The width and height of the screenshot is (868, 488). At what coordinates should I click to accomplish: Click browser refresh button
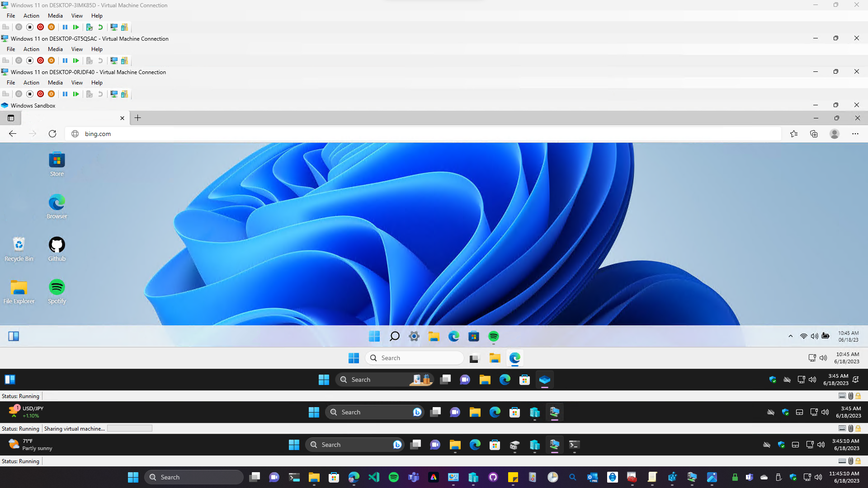coord(52,134)
